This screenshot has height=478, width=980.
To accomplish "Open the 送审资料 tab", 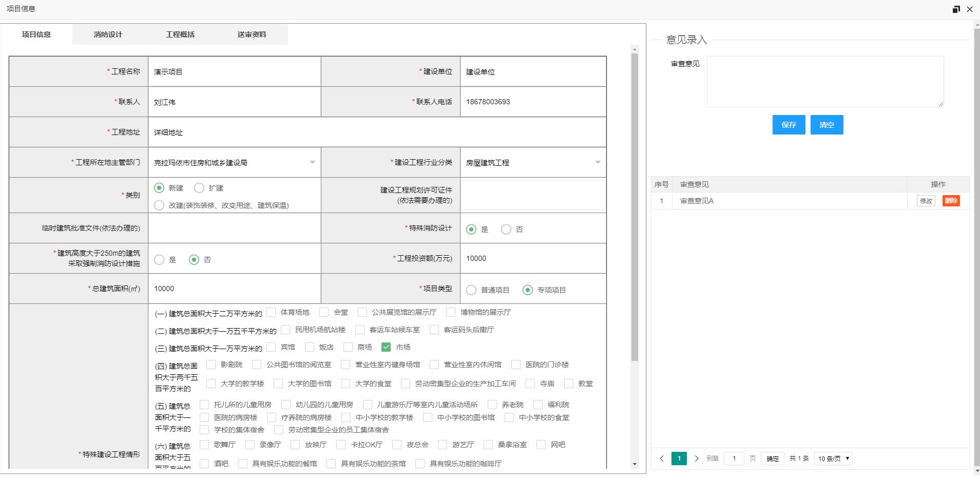I will pos(252,34).
